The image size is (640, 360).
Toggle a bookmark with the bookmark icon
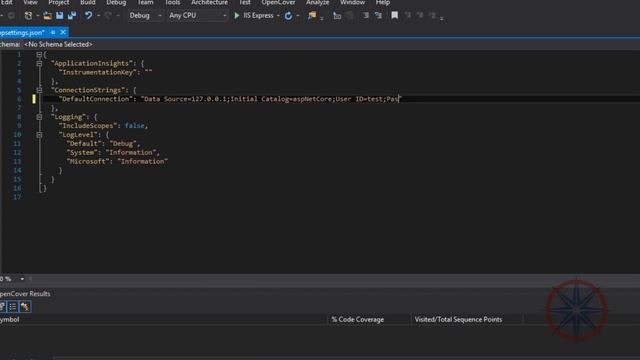click(394, 16)
